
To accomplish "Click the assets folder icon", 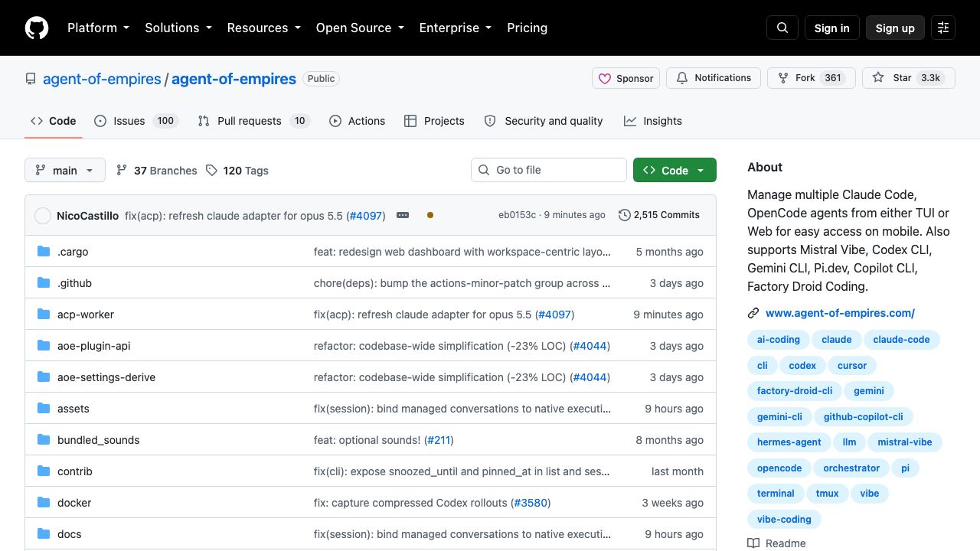I will (x=44, y=408).
